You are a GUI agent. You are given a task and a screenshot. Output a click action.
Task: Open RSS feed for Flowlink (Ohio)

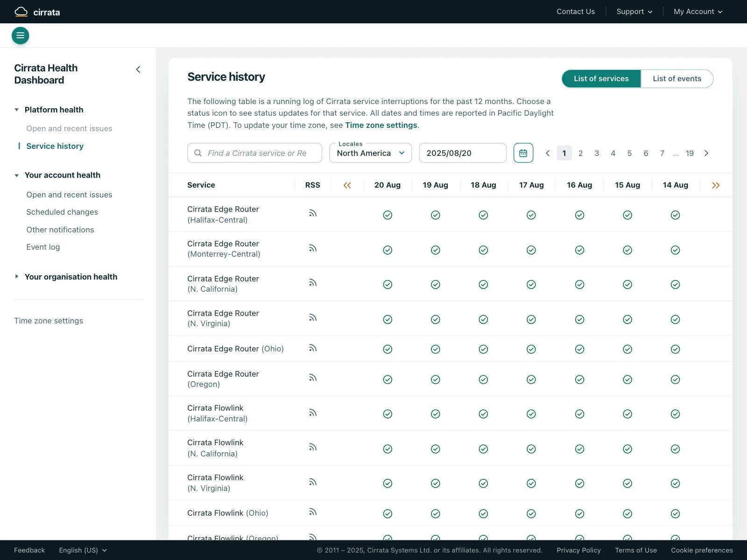click(313, 512)
